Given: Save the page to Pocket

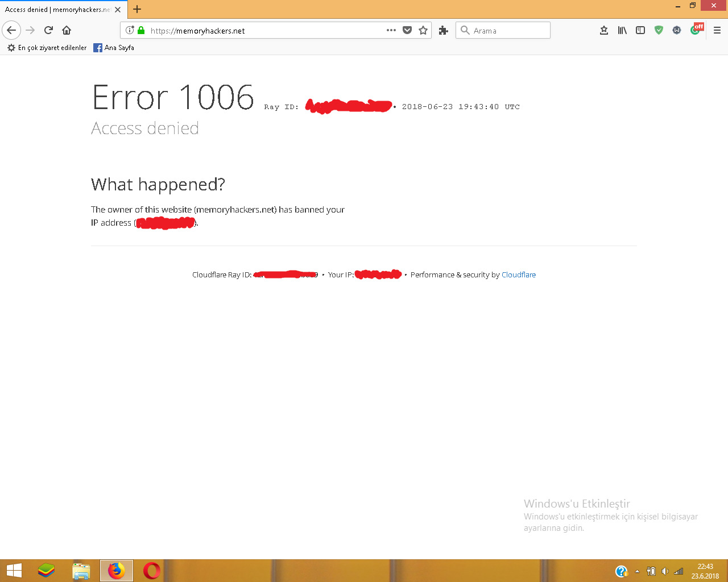Looking at the screenshot, I should click(x=407, y=30).
